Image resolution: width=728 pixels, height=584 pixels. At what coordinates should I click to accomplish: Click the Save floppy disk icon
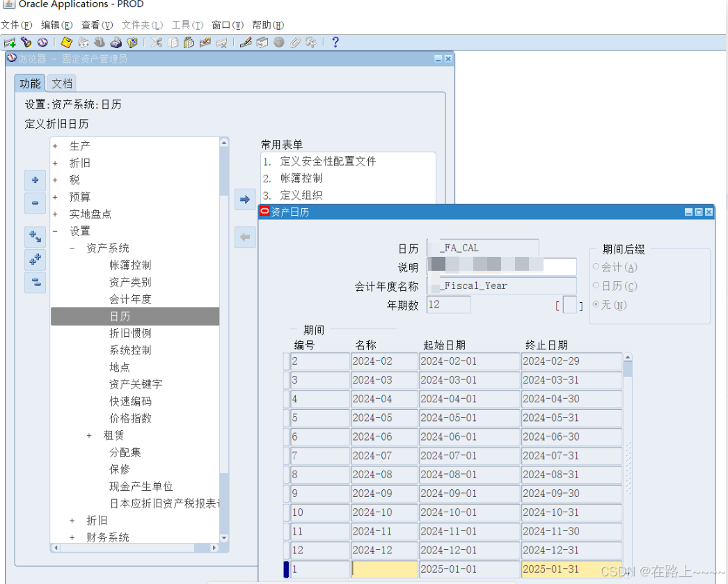click(x=66, y=42)
